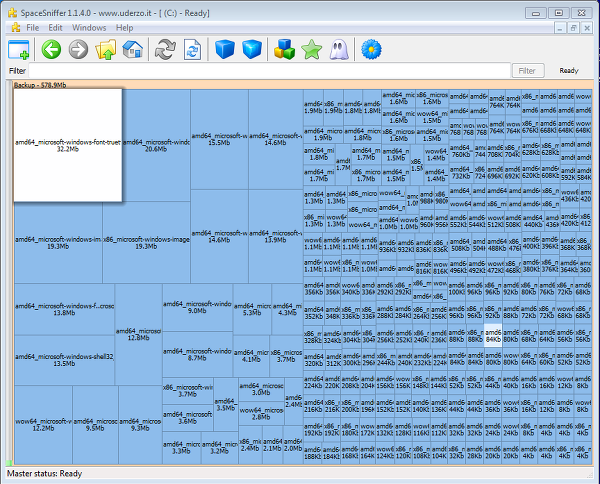Select the 8.7Mb amd64_microsoft-windows block

(197, 354)
